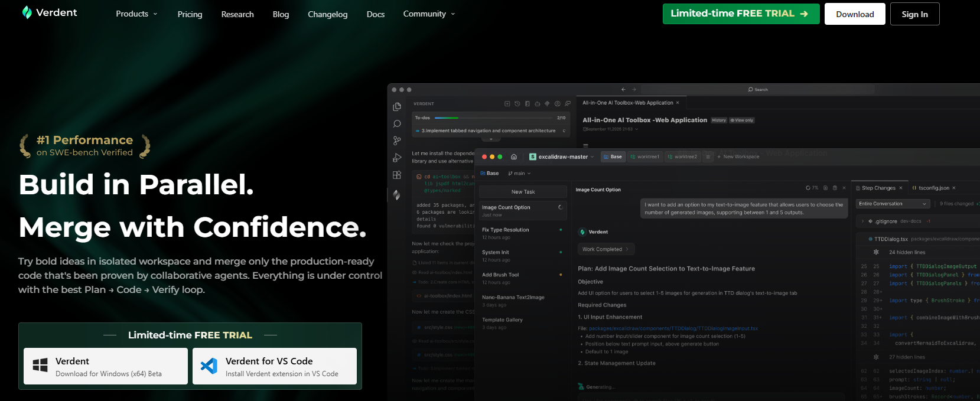Viewport: 980px width, 401px height.
Task: Close the Step Changes tab
Action: click(901, 188)
